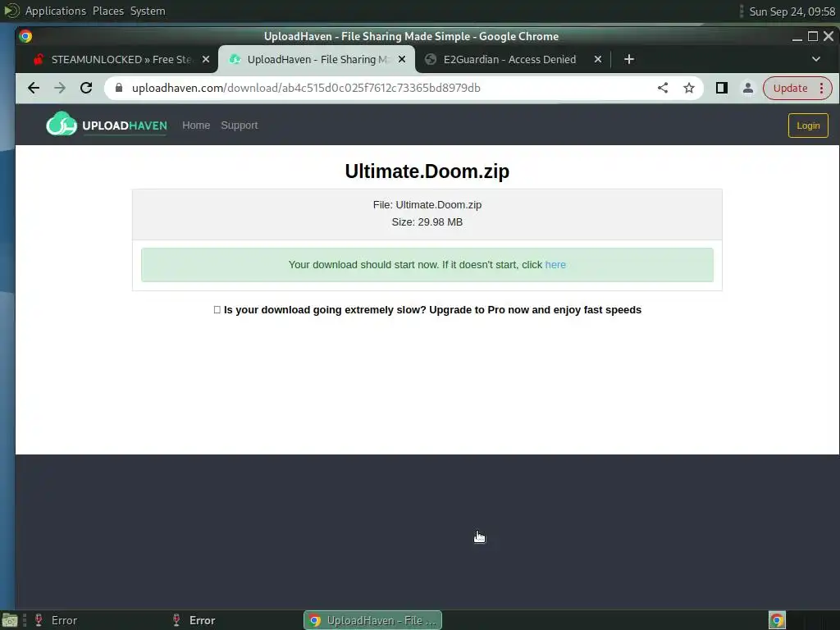This screenshot has width=840, height=630.
Task: Share this page using the share icon
Action: [x=663, y=88]
